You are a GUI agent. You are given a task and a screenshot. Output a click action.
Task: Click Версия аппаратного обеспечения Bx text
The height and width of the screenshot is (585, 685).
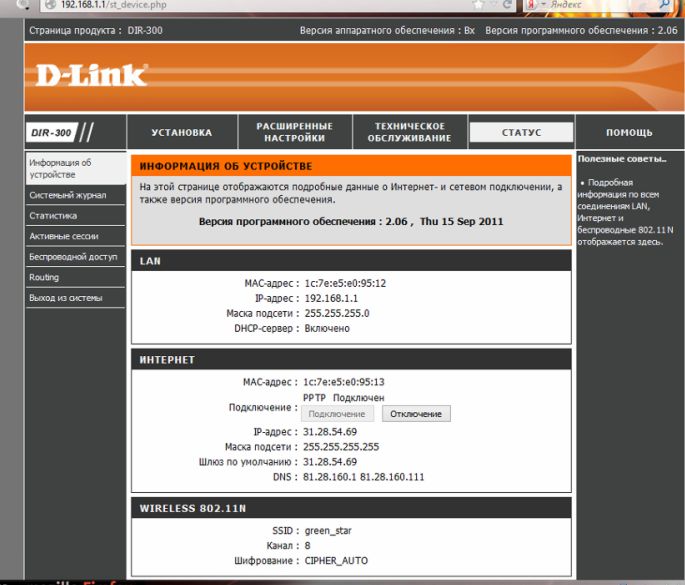(387, 30)
